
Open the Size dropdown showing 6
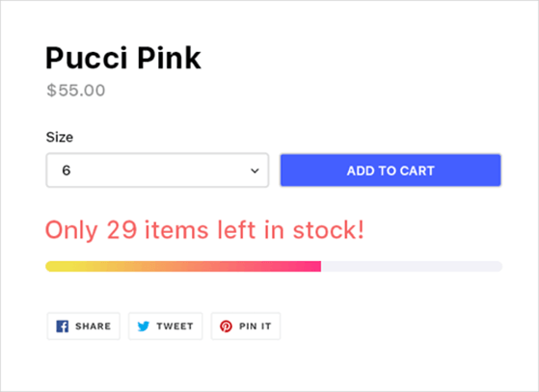click(157, 170)
